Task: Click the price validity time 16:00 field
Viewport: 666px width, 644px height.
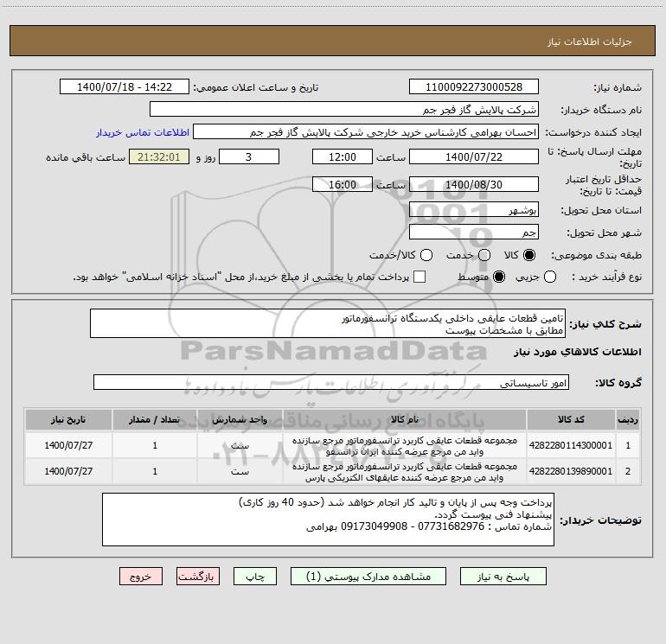Action: 343,184
